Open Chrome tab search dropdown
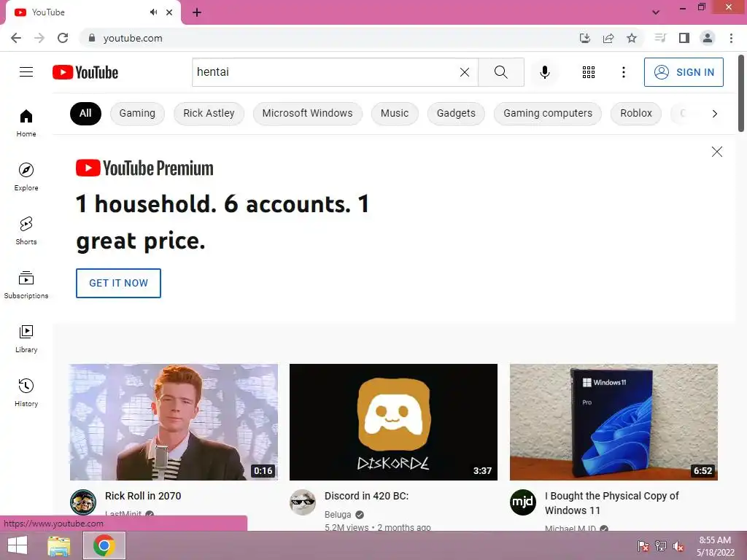Viewport: 747px width, 560px height. point(656,12)
